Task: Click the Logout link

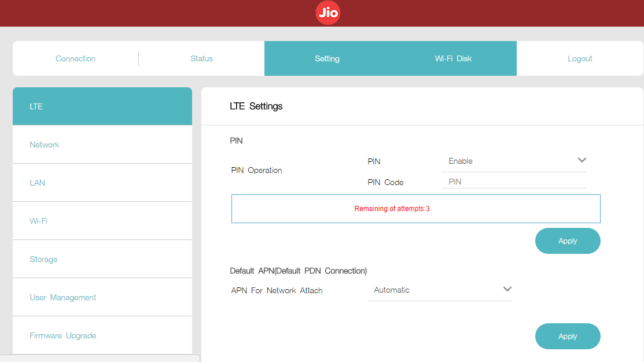Action: click(x=580, y=58)
